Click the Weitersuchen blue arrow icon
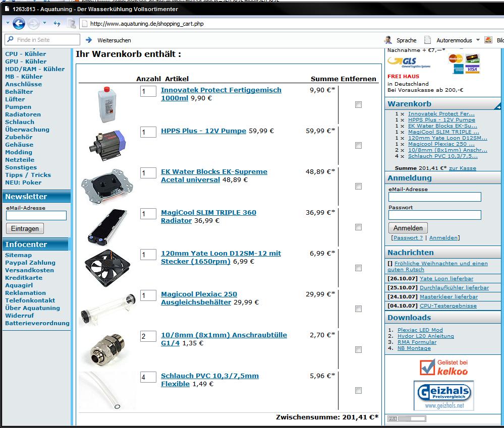Screen dimensions: 504x428 coord(89,40)
